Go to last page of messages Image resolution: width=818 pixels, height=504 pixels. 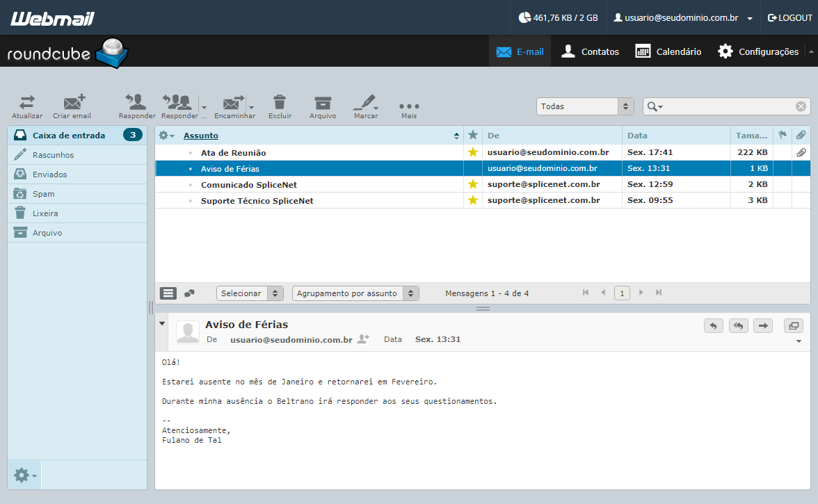click(659, 293)
